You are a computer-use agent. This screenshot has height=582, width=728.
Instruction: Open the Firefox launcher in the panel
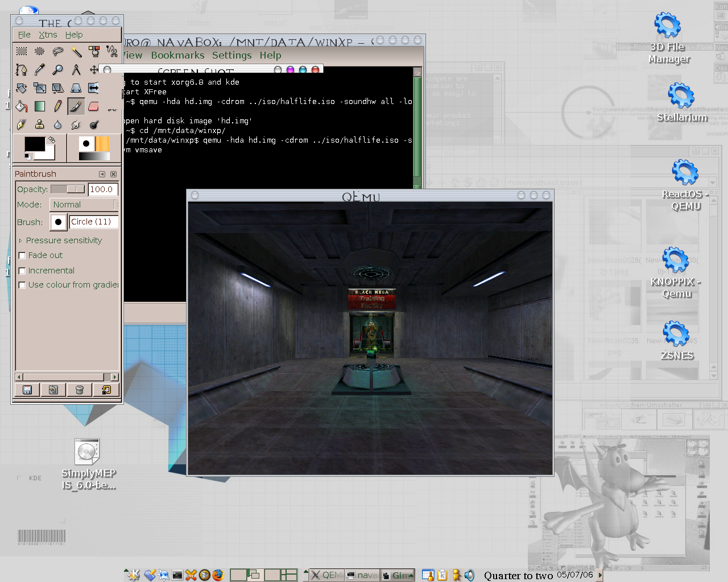(218, 575)
